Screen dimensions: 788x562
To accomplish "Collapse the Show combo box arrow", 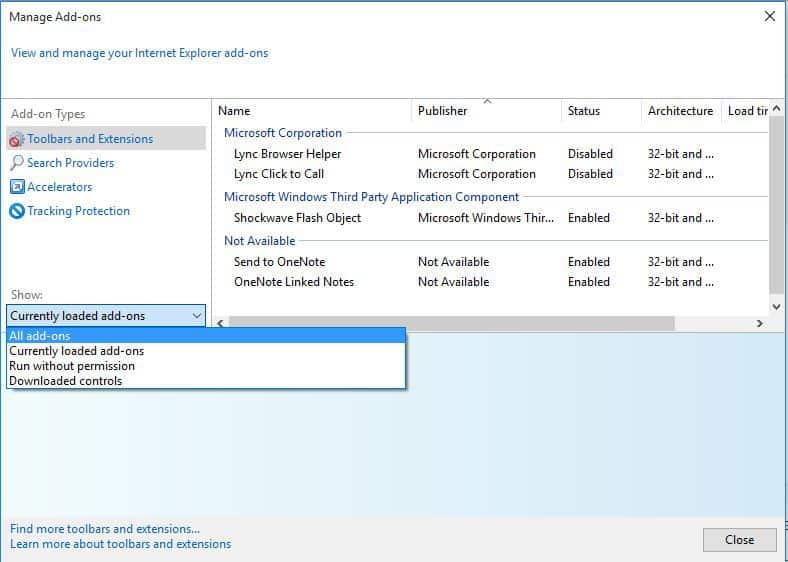I will [196, 316].
